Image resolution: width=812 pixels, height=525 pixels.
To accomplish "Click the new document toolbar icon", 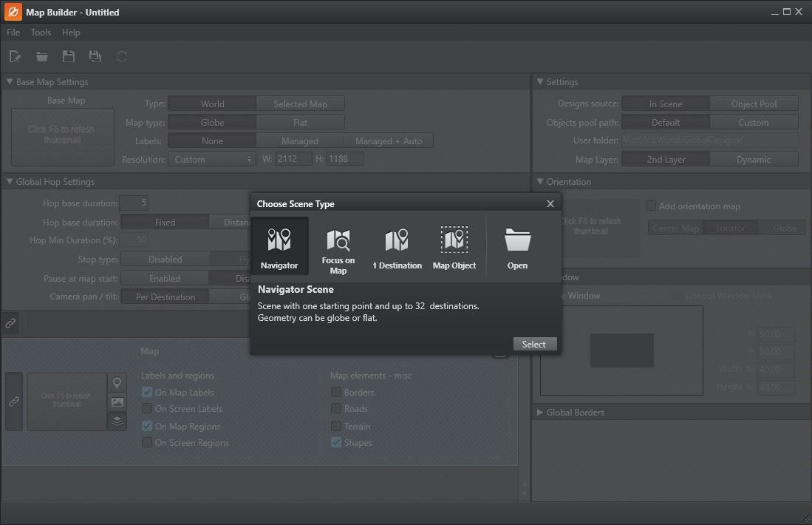I will tap(16, 56).
